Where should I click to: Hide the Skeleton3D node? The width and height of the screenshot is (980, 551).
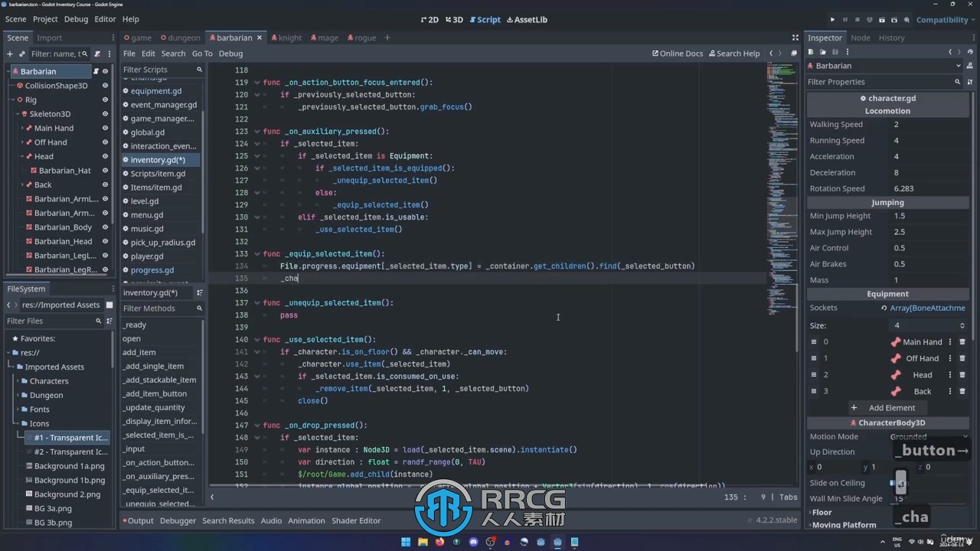[105, 114]
